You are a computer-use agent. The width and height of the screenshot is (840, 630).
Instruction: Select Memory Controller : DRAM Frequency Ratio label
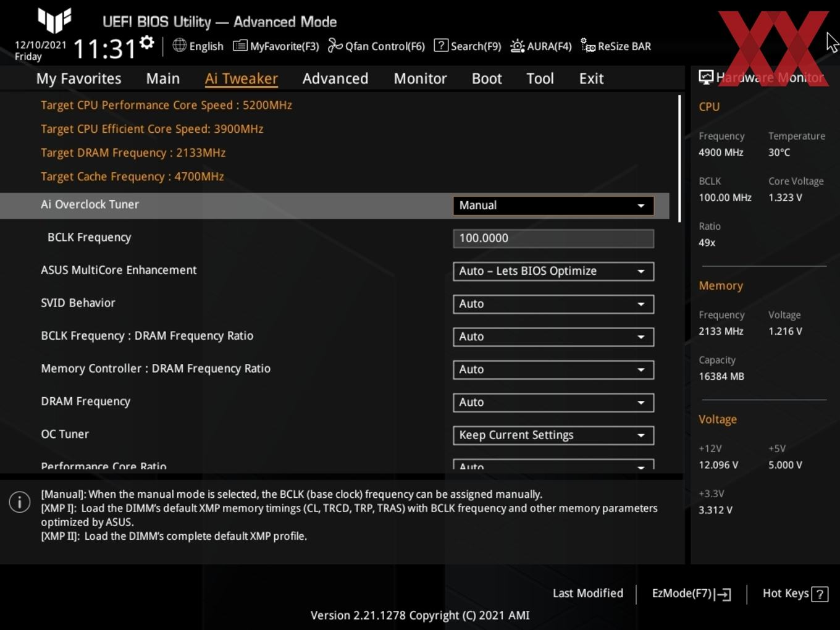156,368
